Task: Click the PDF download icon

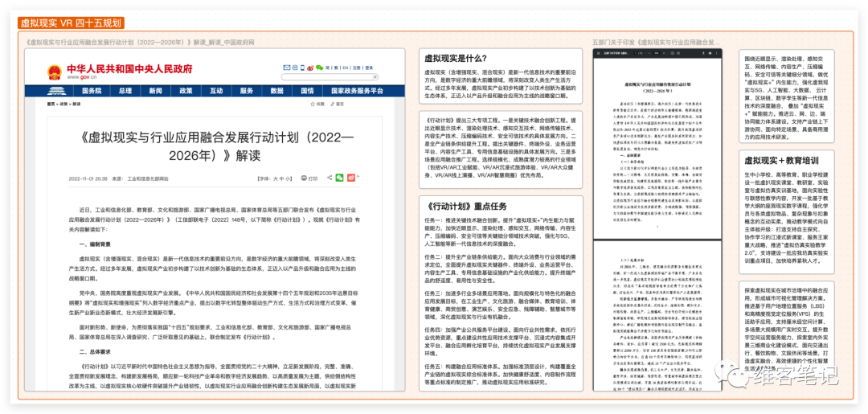Action: click(x=703, y=53)
